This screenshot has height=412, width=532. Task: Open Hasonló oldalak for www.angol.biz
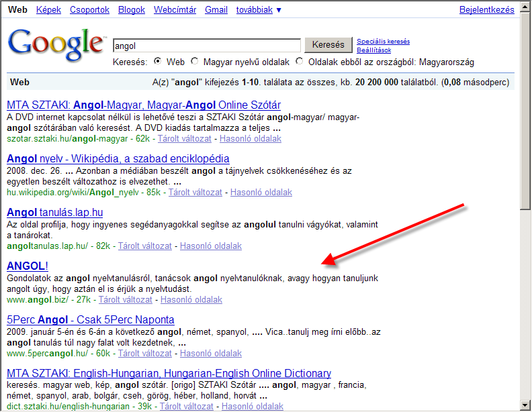click(x=191, y=300)
